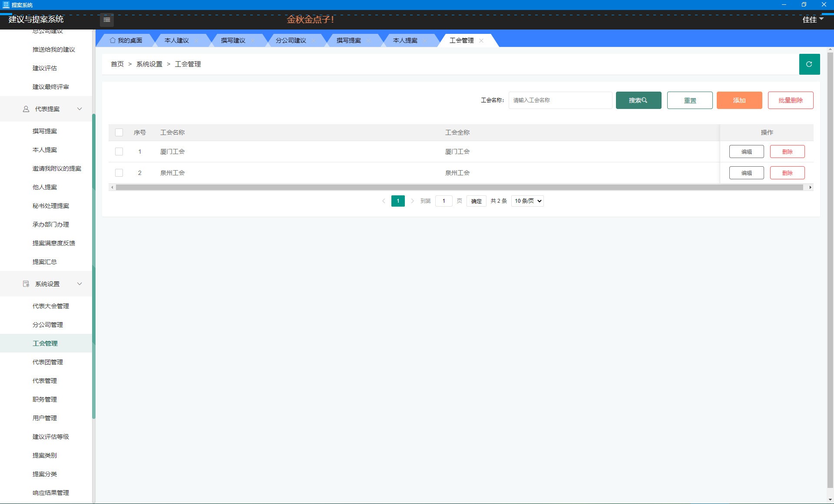The height and width of the screenshot is (504, 834).
Task: Open the 10 条/页 page size dropdown
Action: [x=527, y=201]
